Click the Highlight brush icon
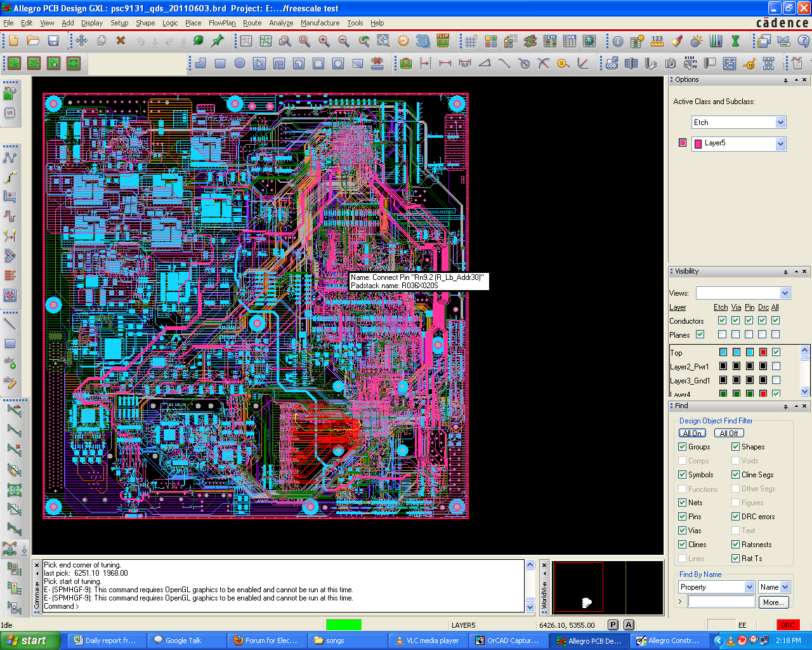The image size is (812, 650). coord(677,41)
